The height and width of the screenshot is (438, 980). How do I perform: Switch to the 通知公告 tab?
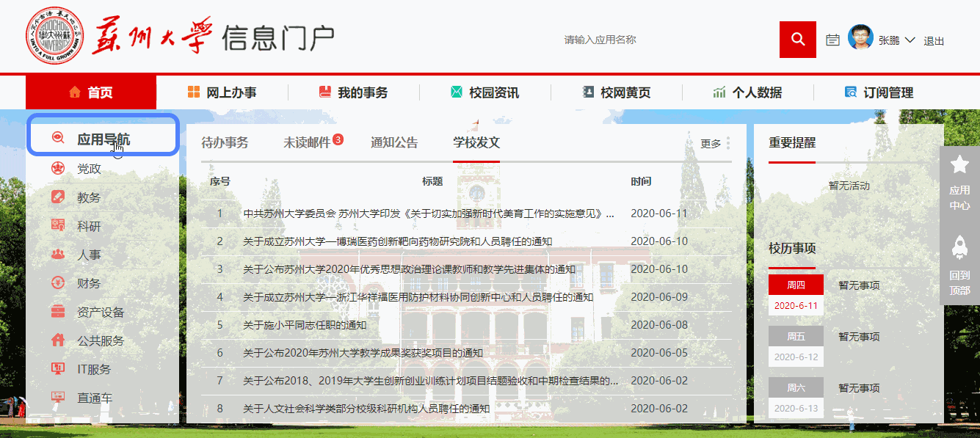394,143
